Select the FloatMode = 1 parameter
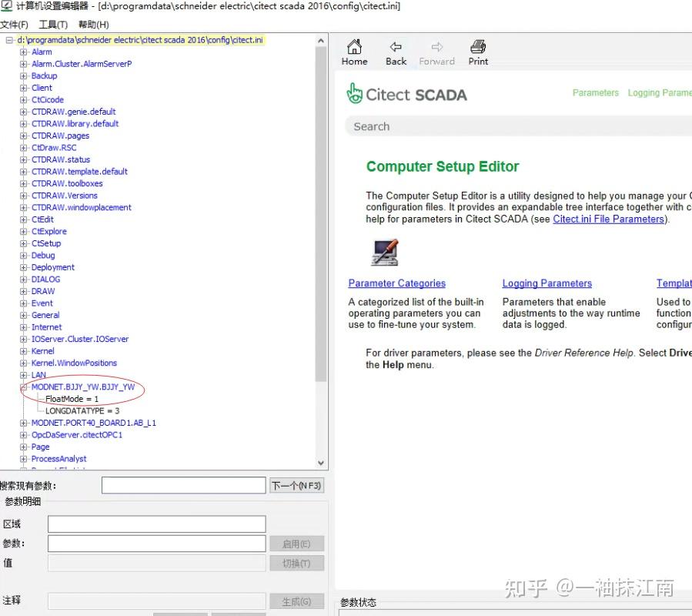Viewport: 692px width, 616px height. click(x=72, y=399)
